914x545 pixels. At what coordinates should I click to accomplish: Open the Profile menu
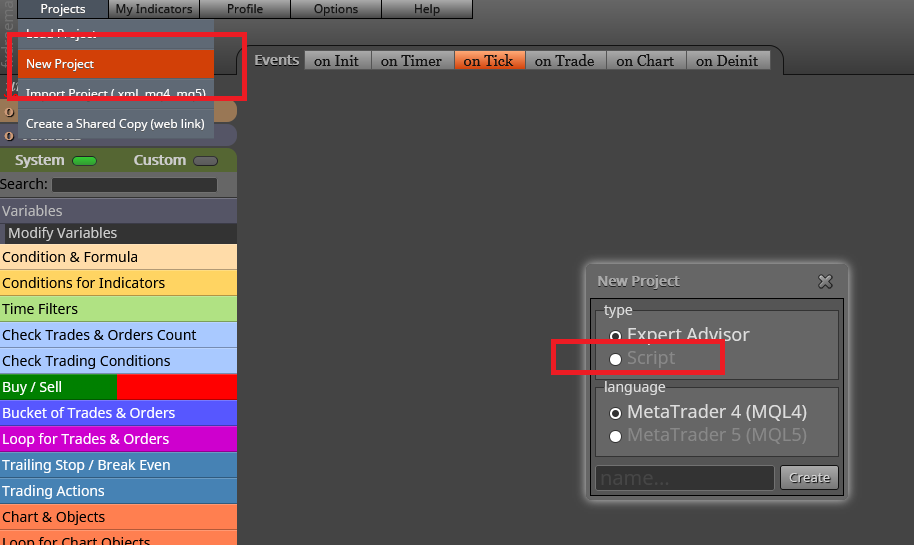pos(245,9)
